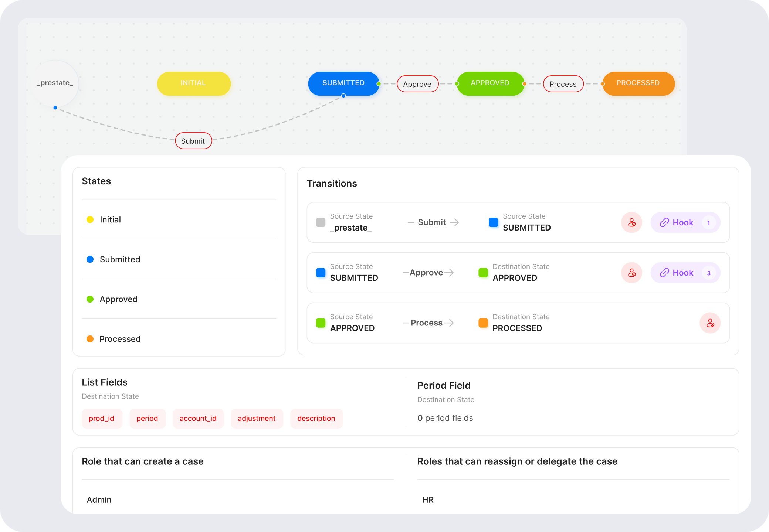
Task: Click the _prestate_ circle node
Action: tap(55, 83)
